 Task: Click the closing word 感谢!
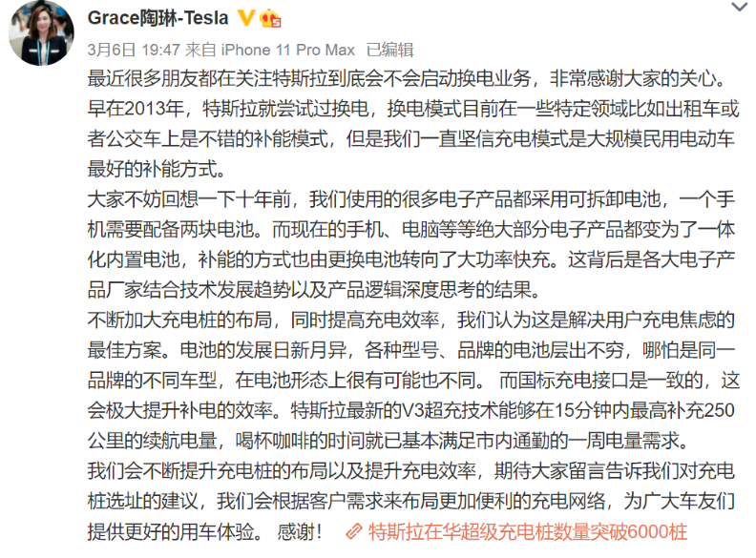click(x=300, y=532)
